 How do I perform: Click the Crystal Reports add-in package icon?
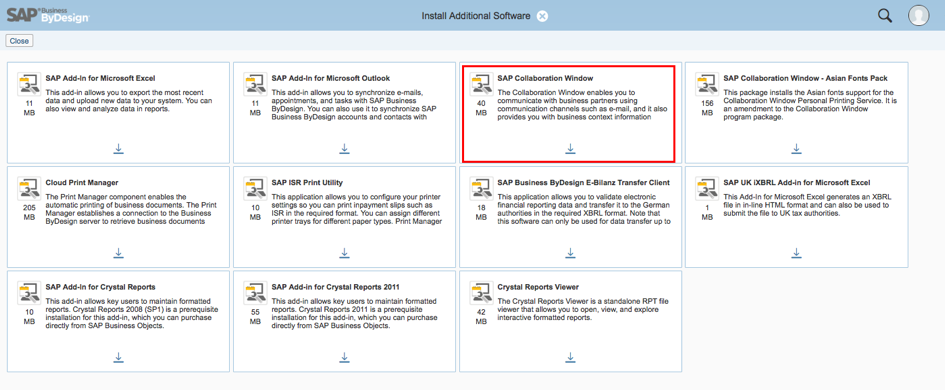pos(29,292)
